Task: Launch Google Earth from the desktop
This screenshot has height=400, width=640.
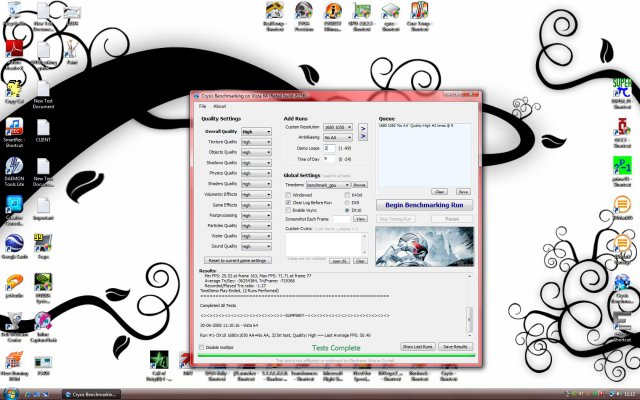Action: click(14, 244)
